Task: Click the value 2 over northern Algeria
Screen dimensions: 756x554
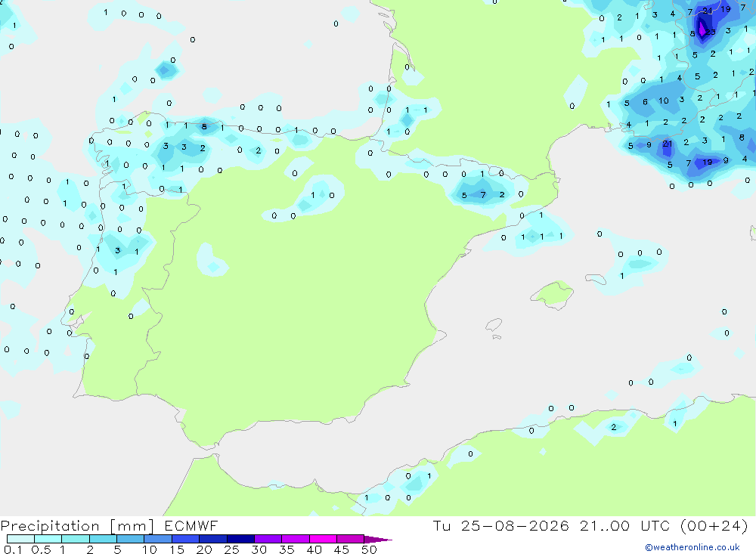Action: pyautogui.click(x=613, y=427)
